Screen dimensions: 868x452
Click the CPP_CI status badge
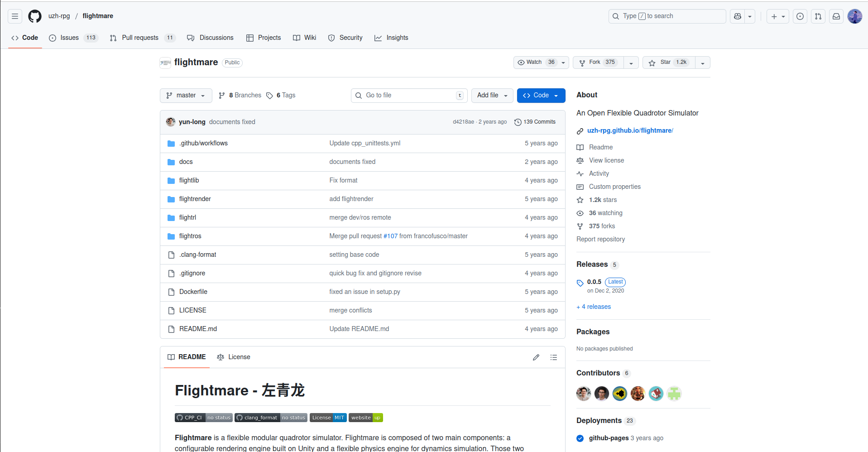204,418
